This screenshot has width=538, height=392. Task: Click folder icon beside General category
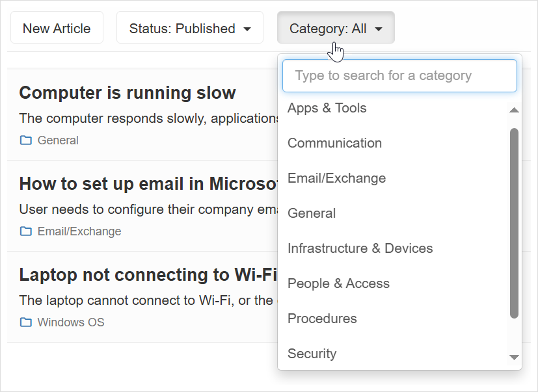26,140
